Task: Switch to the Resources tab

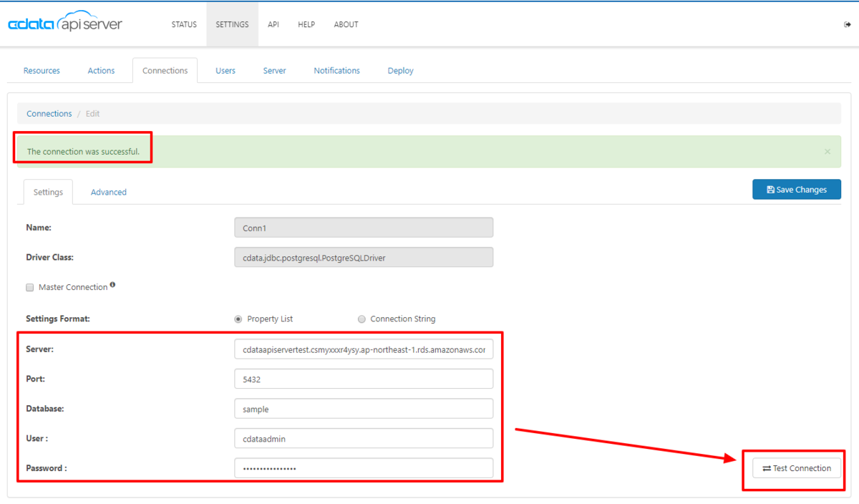Action: click(42, 70)
